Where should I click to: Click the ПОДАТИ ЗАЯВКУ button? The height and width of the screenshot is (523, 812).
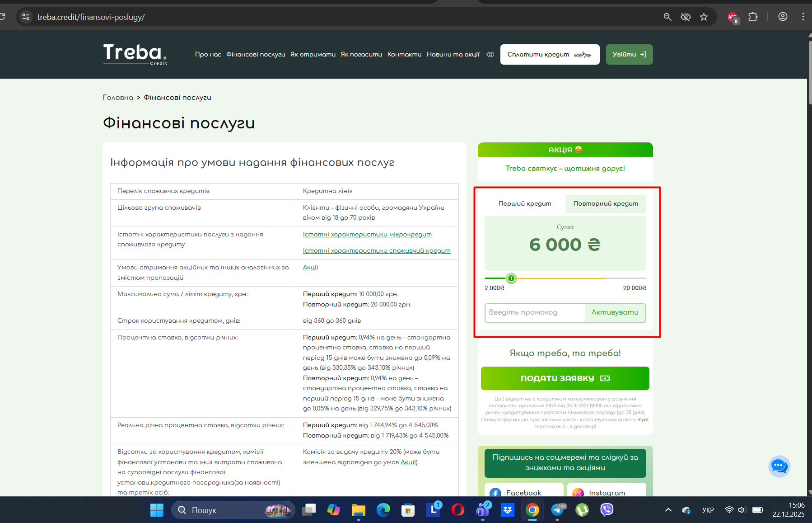pos(565,378)
